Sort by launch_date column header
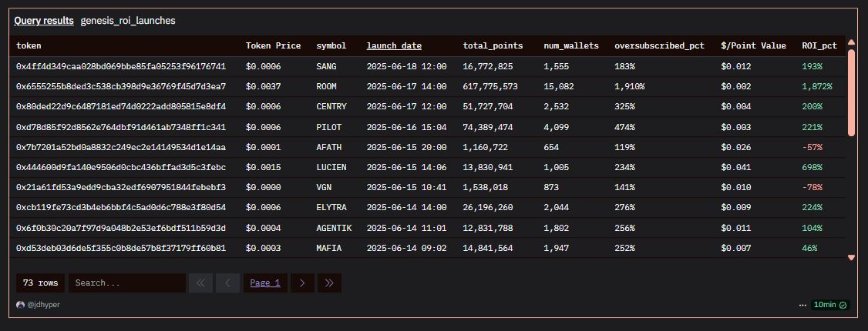The height and width of the screenshot is (331, 868). (x=394, y=46)
